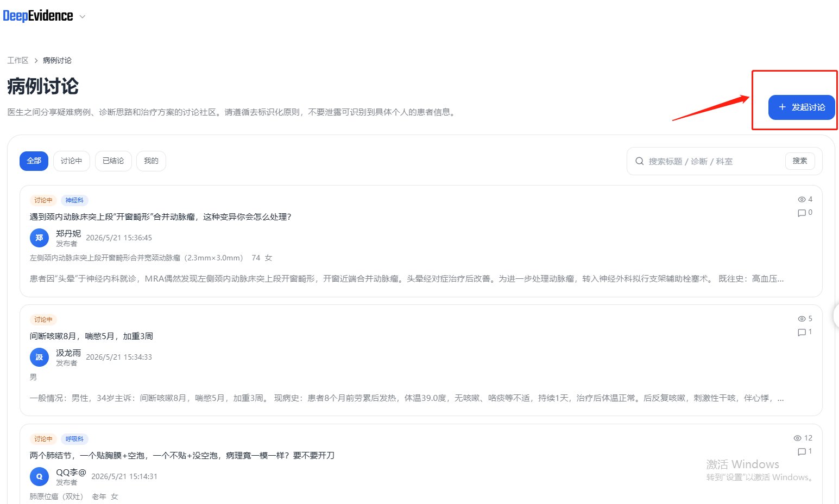This screenshot has height=504, width=839.
Task: Click author name 汲龙雨
Action: pos(68,353)
